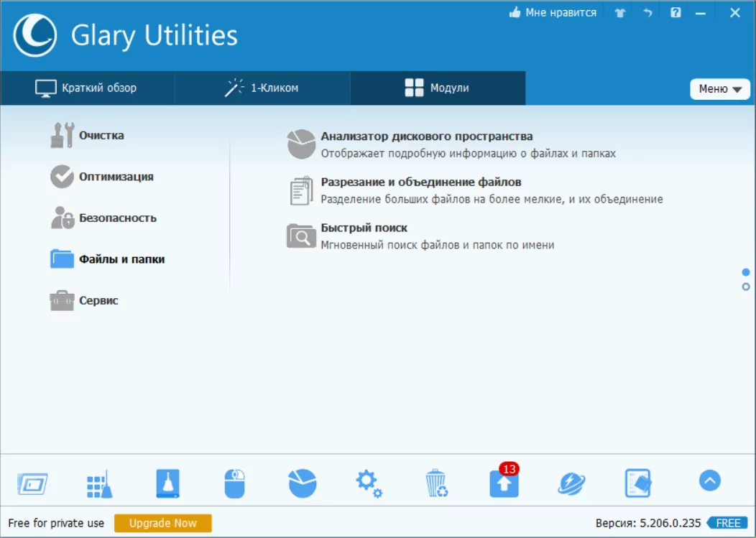The width and height of the screenshot is (756, 538).
Task: Click the Версия: 5.206.0.235 text
Action: coord(648,523)
